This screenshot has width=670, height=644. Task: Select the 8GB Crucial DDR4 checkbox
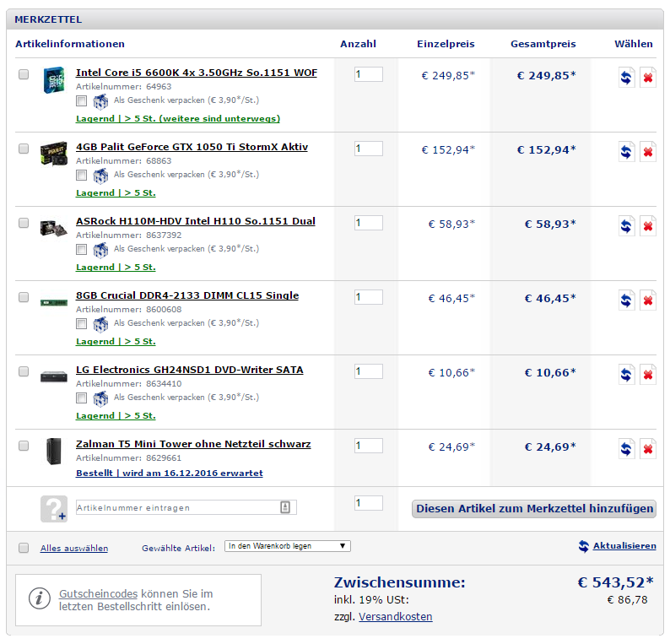click(24, 297)
